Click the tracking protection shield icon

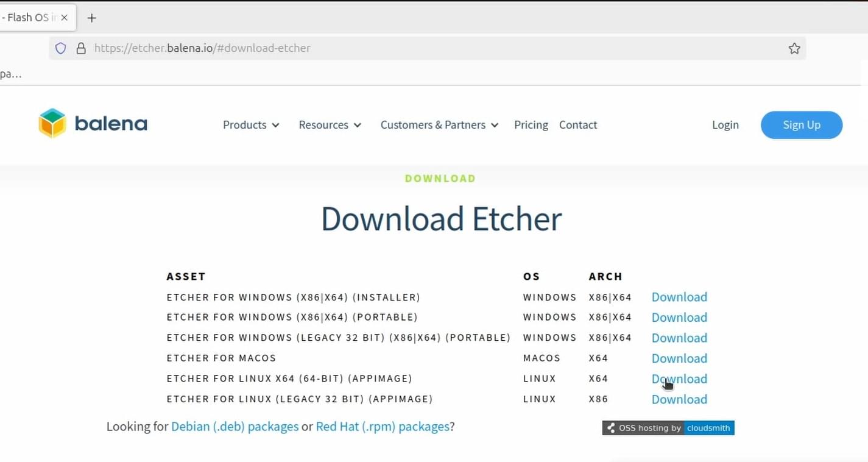click(61, 48)
